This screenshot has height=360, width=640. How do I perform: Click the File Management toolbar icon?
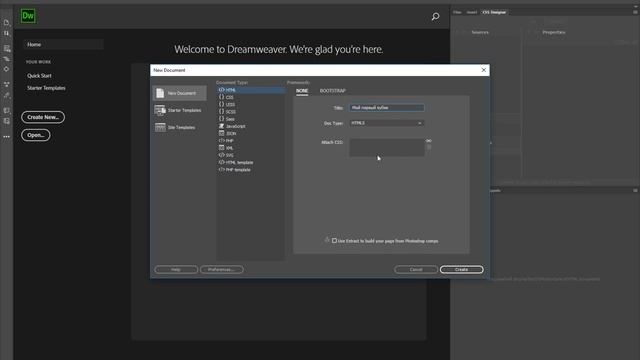click(7, 33)
